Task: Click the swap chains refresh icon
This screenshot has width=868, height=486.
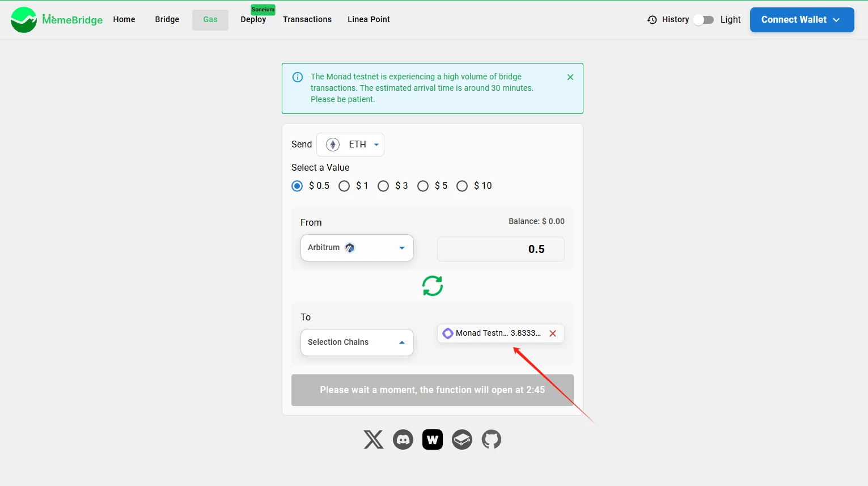Action: [x=433, y=286]
